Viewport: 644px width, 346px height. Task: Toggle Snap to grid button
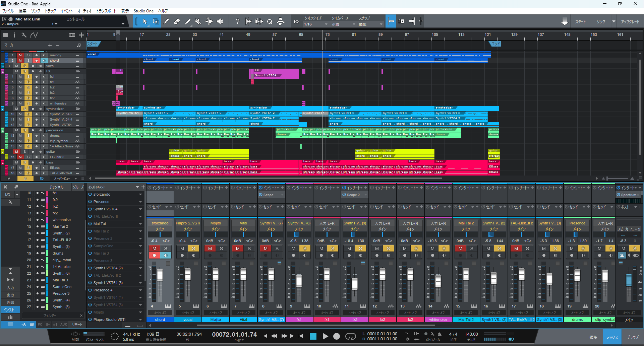pyautogui.click(x=391, y=21)
